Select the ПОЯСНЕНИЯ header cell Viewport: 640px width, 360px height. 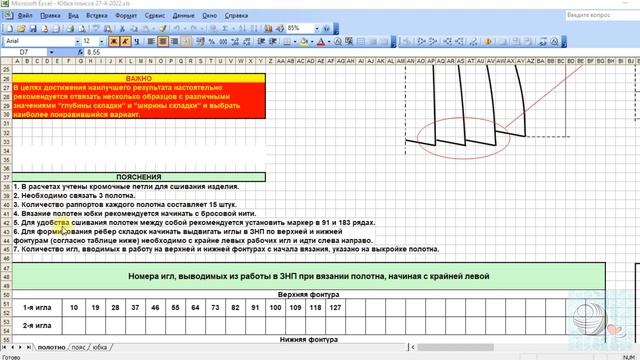(x=139, y=177)
